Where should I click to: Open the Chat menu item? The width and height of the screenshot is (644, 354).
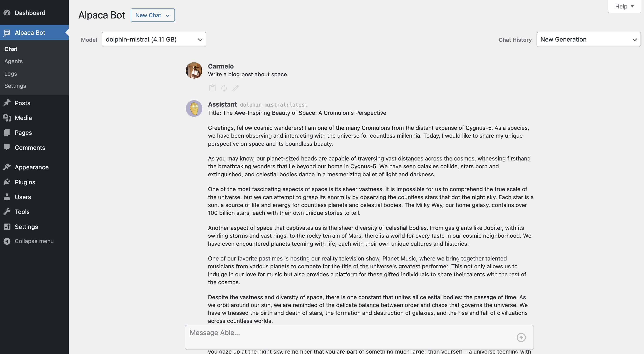pos(10,49)
